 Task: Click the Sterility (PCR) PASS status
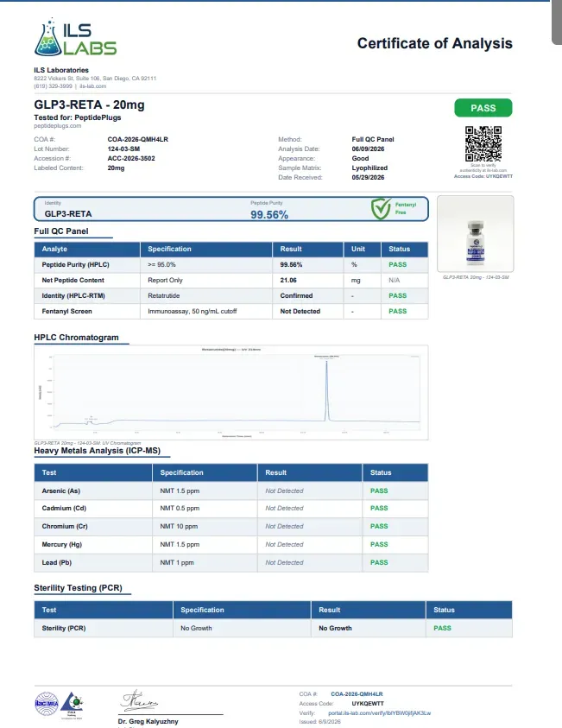pos(442,628)
